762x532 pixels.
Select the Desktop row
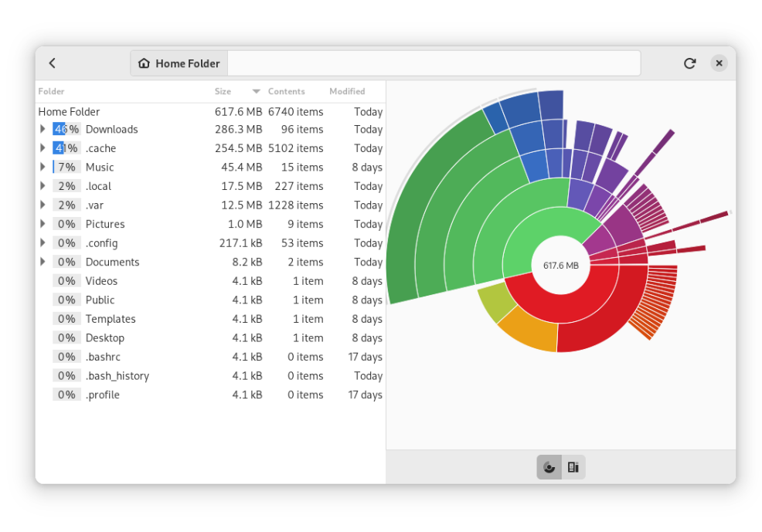[x=210, y=338]
